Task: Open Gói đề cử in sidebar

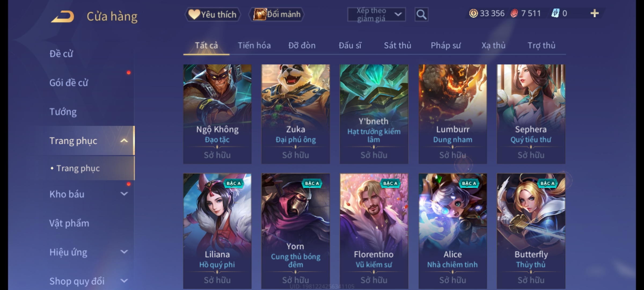Action: tap(69, 83)
